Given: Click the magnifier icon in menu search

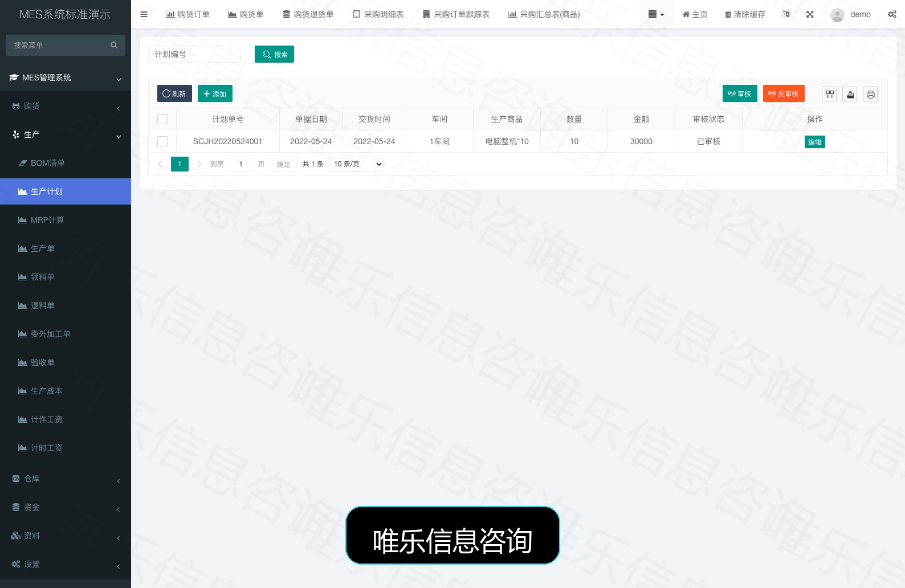Looking at the screenshot, I should pyautogui.click(x=114, y=45).
